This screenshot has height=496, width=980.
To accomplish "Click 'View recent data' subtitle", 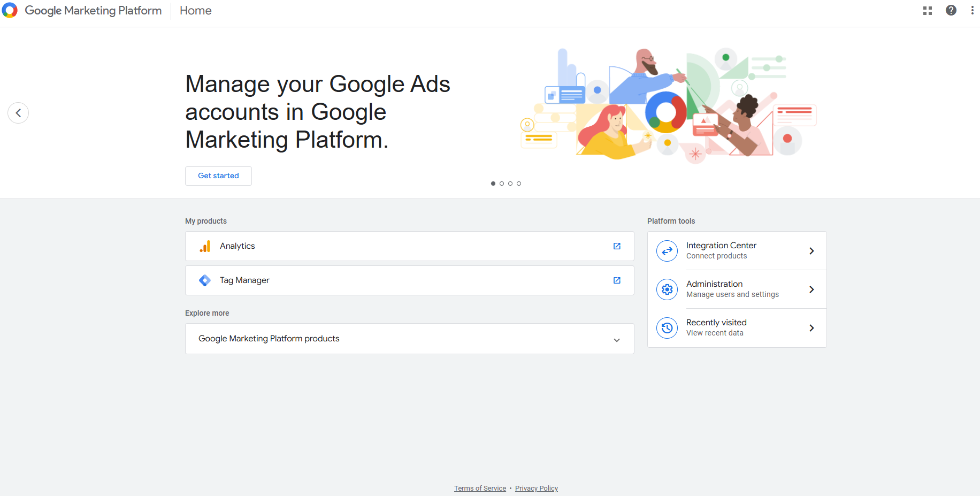I will 715,333.
